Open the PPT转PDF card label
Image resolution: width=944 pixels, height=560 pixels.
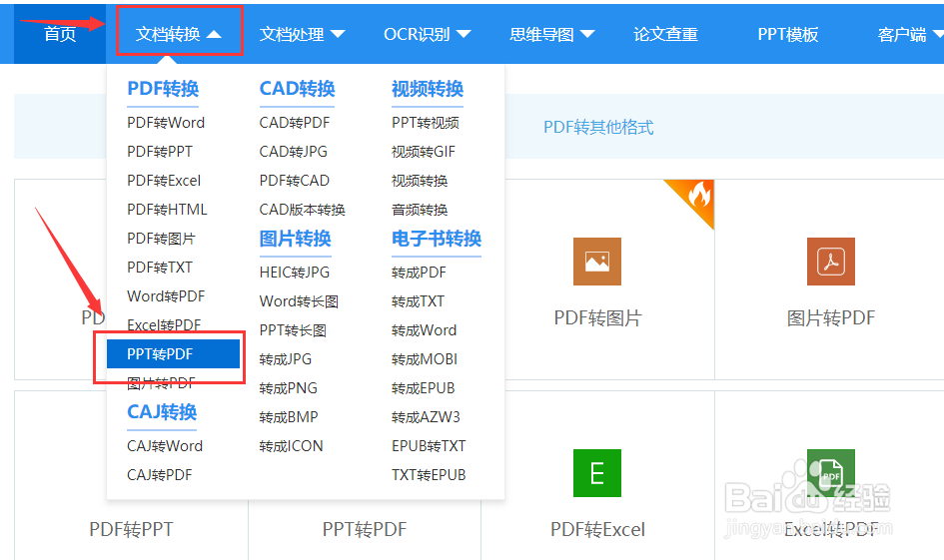[x=365, y=529]
